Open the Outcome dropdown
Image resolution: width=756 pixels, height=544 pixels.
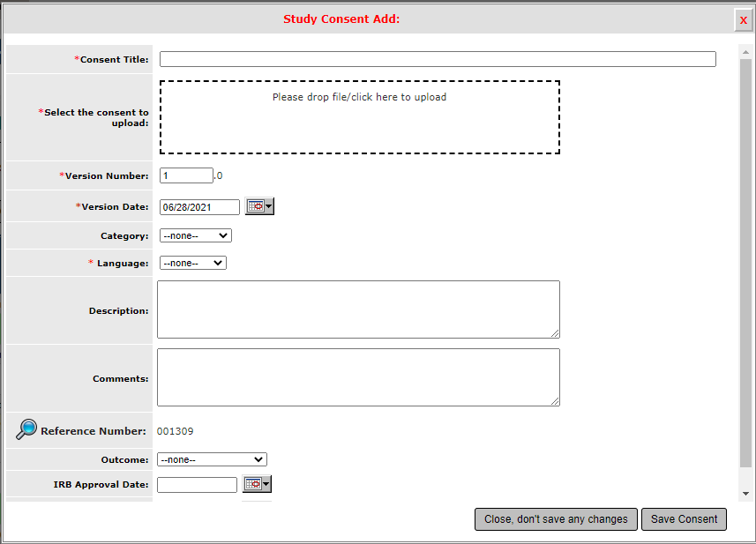coord(212,459)
